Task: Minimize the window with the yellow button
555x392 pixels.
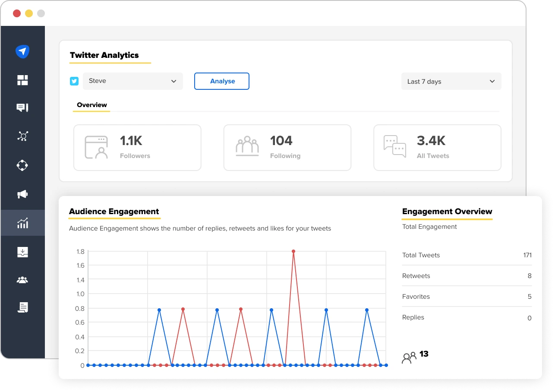Action: coord(29,13)
